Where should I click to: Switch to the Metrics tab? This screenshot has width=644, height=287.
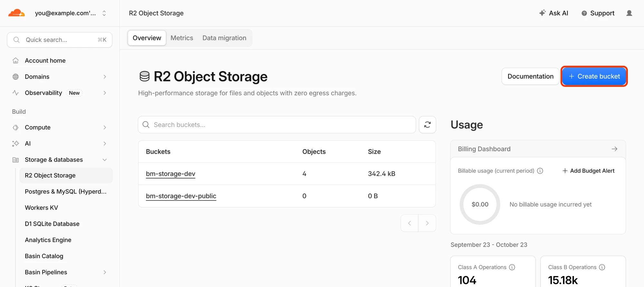tap(182, 38)
